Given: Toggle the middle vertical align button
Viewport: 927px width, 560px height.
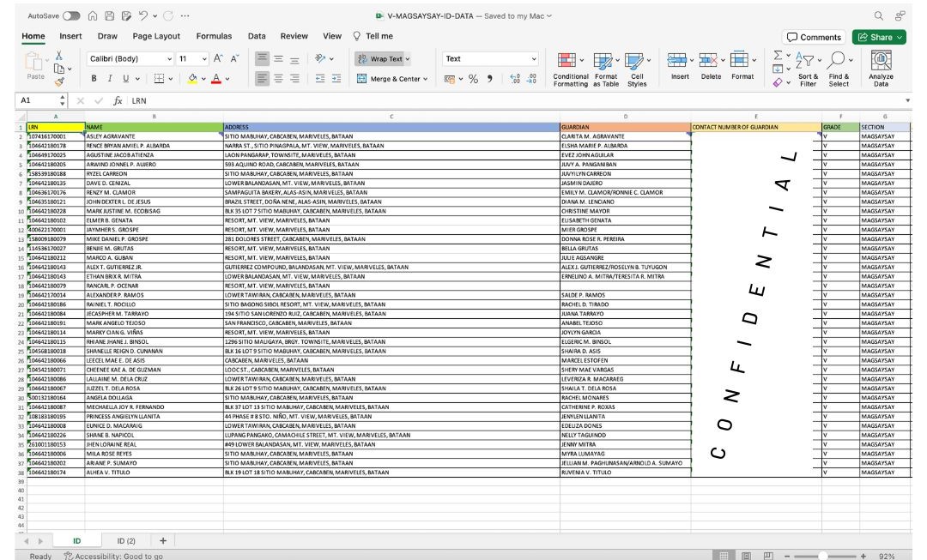Looking at the screenshot, I should click(278, 58).
